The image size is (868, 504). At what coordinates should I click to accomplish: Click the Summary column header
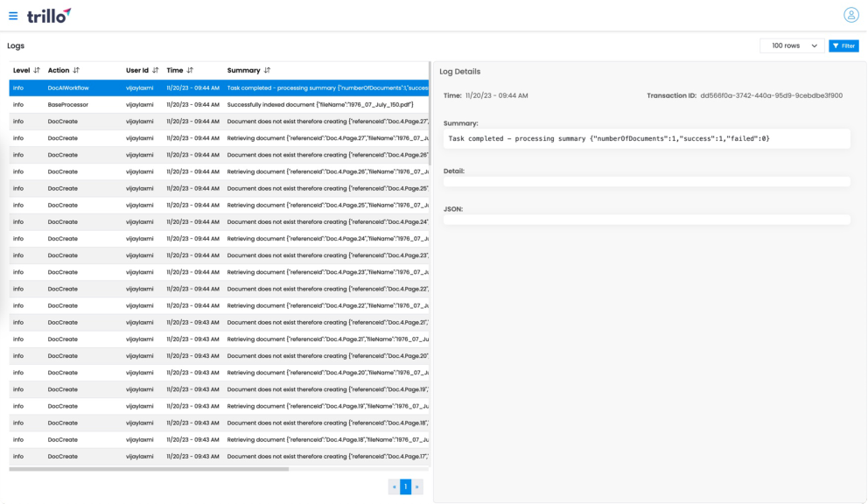coord(243,70)
